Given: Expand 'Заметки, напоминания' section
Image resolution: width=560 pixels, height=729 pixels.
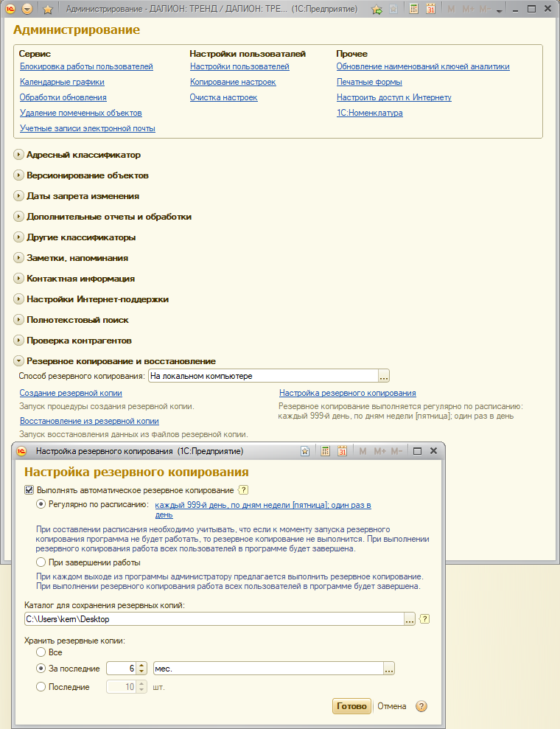Looking at the screenshot, I should (18, 257).
